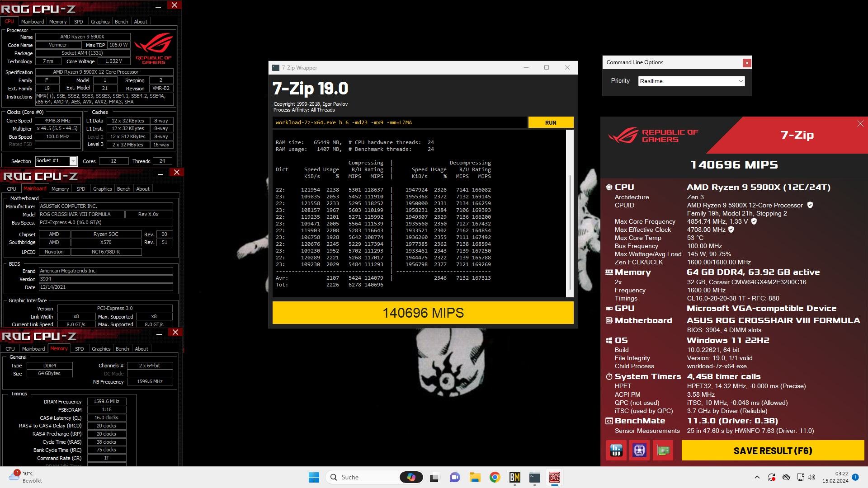Click the Corsair CMW64GX4M2E3200C16 memory entry

pos(746,282)
